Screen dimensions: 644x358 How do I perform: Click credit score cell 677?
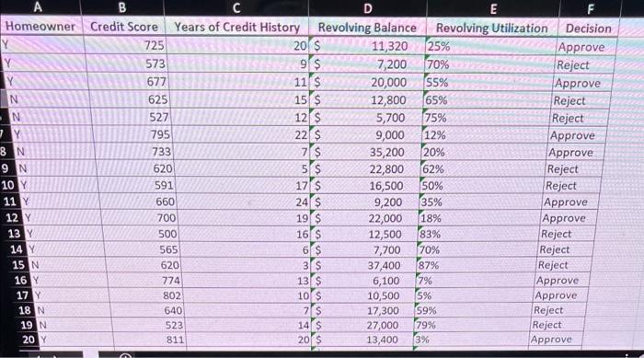(129, 82)
